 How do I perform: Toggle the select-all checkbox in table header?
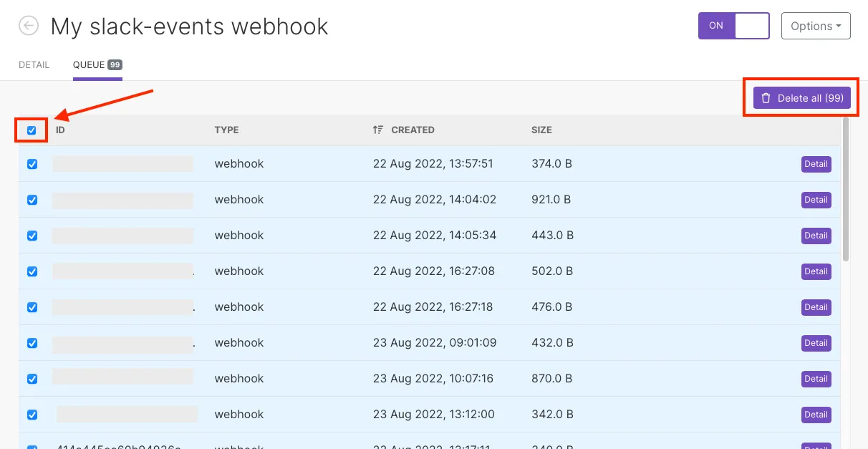pos(32,130)
